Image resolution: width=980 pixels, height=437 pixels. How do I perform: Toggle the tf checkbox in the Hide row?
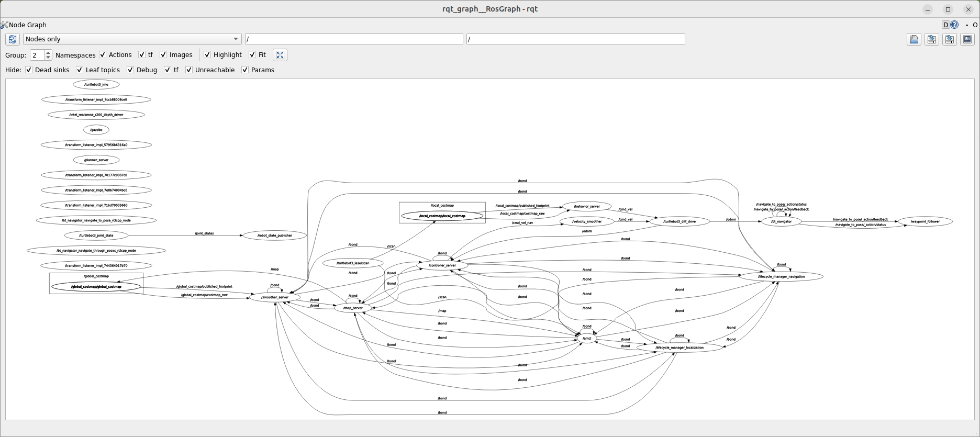[x=168, y=70]
